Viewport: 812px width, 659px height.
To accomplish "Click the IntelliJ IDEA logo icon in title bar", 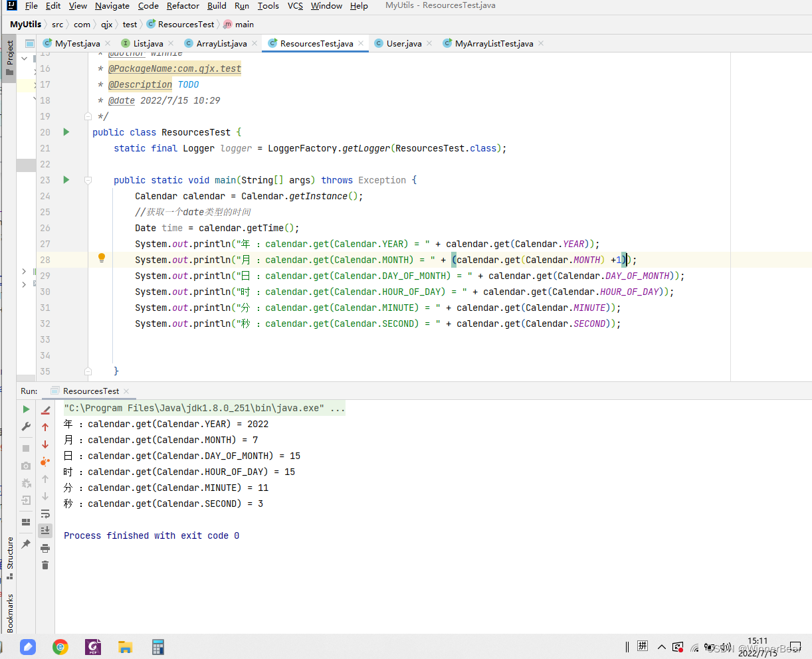I will tap(11, 6).
